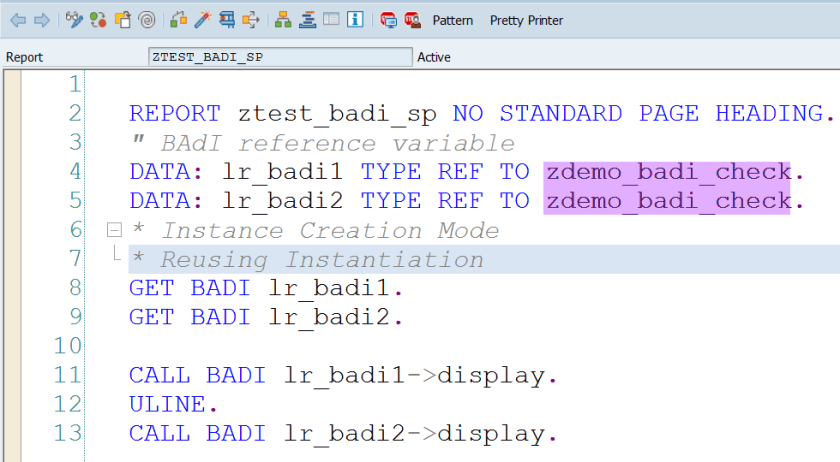Click 'lr_badi2' on line 5
This screenshot has height=462, width=840.
pyautogui.click(x=282, y=201)
